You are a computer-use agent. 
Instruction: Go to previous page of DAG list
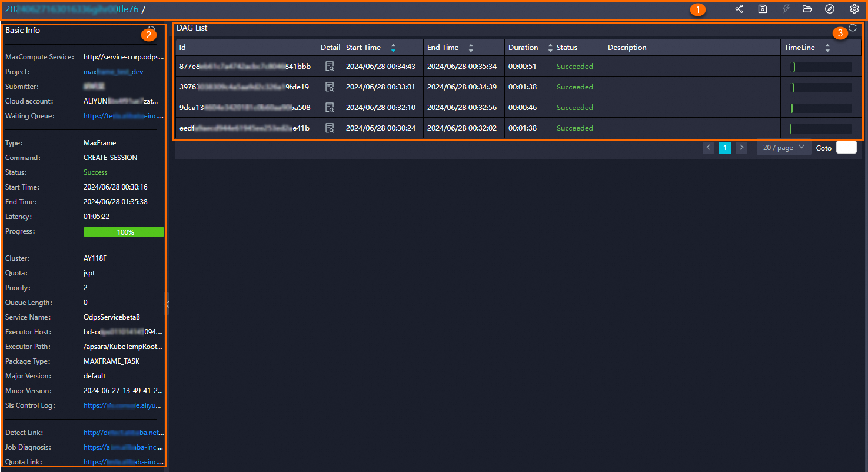(709, 148)
